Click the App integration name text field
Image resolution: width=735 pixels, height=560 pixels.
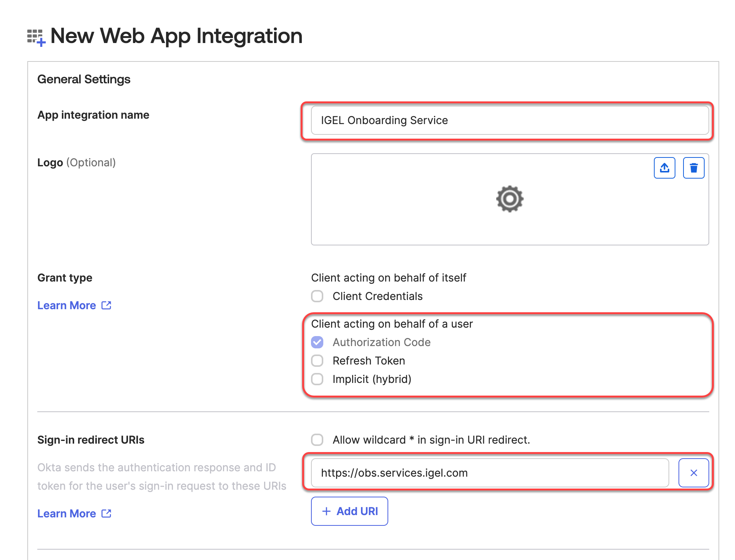point(509,121)
